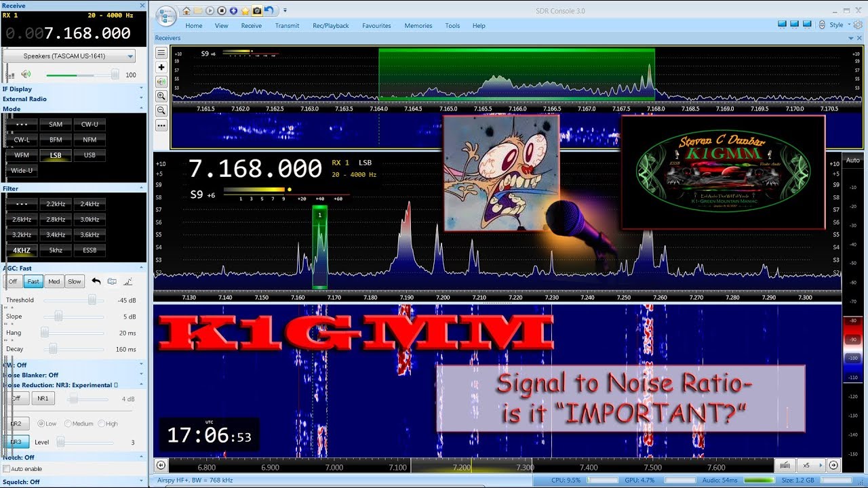Turn AGC Off

(12, 282)
